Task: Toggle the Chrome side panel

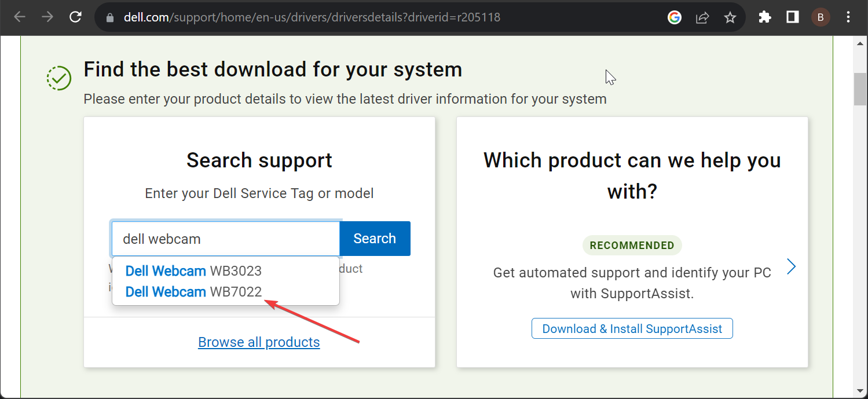Action: click(793, 17)
